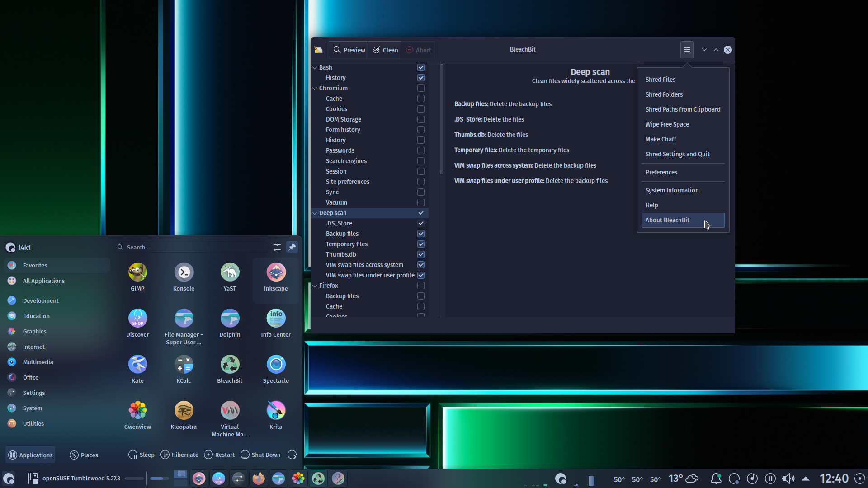The image size is (868, 488).
Task: Click the BleachBit cleaner list scrollbar
Action: point(442,119)
